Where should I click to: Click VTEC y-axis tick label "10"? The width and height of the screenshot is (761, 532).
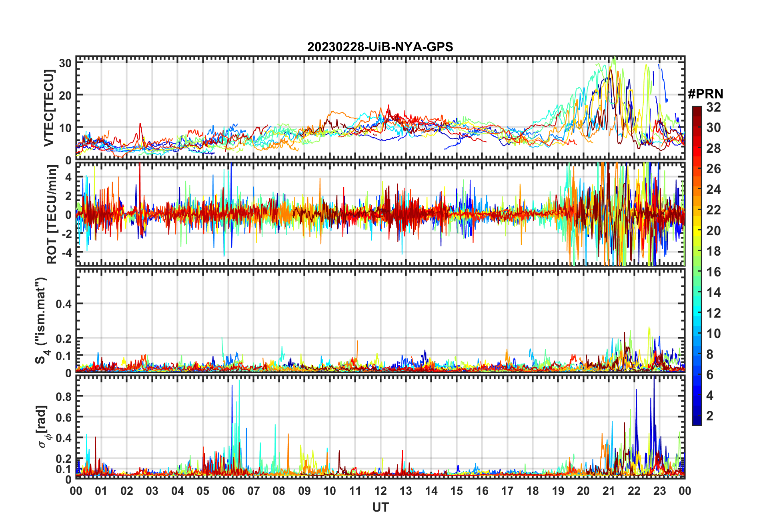coord(65,128)
